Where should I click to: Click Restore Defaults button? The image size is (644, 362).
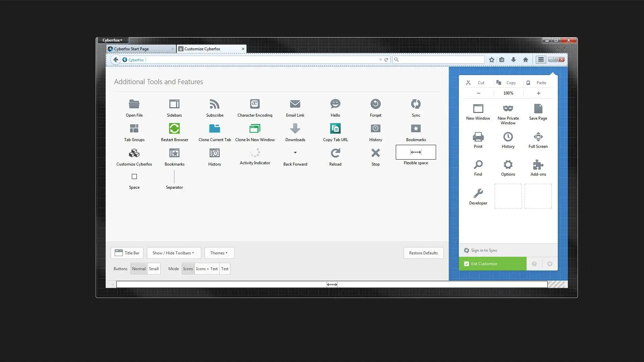point(423,253)
